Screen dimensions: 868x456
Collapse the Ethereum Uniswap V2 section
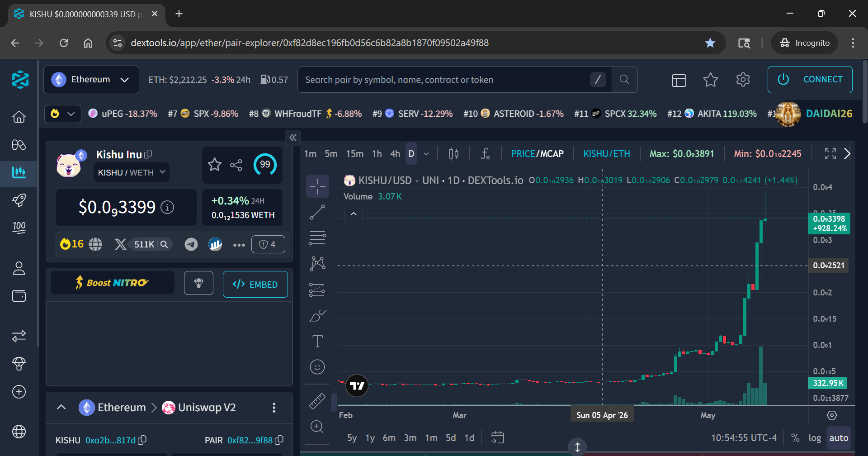tap(61, 407)
